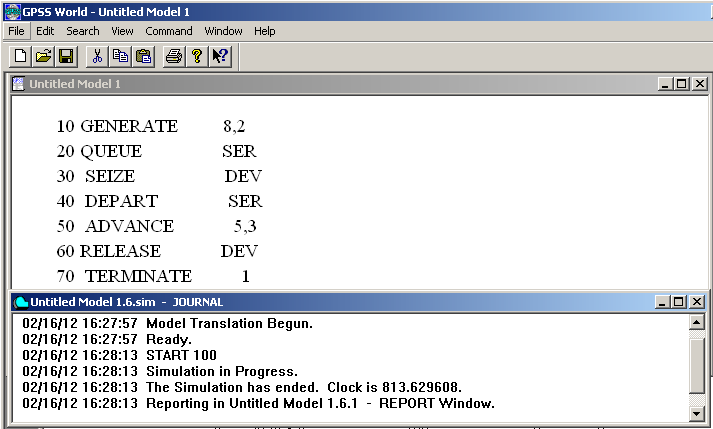Viewport: 713px width, 429px height.
Task: Click the 'RELEASE' statement on line 60
Action: coord(121,251)
